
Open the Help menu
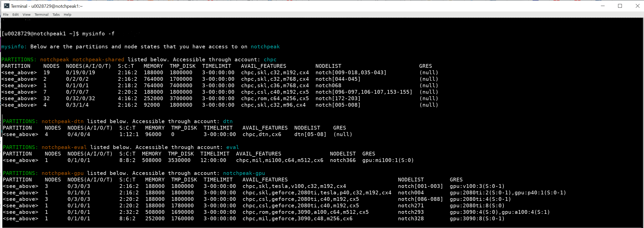pos(67,14)
